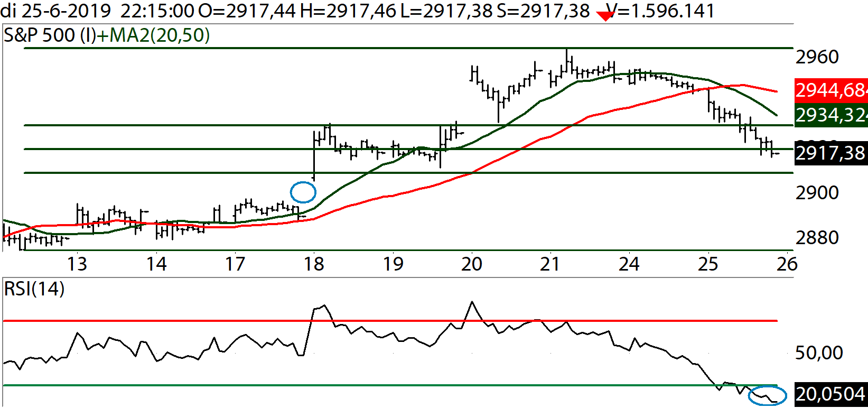Image resolution: width=868 pixels, height=408 pixels.
Task: Click the date di 25-6-2019 in header
Action: coord(56,11)
